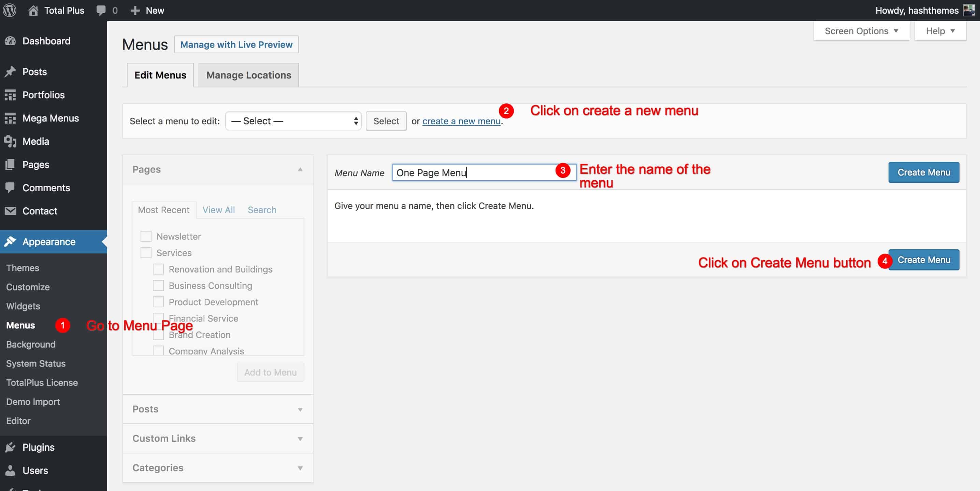
Task: Tick the Business Consulting checkbox
Action: click(x=158, y=285)
